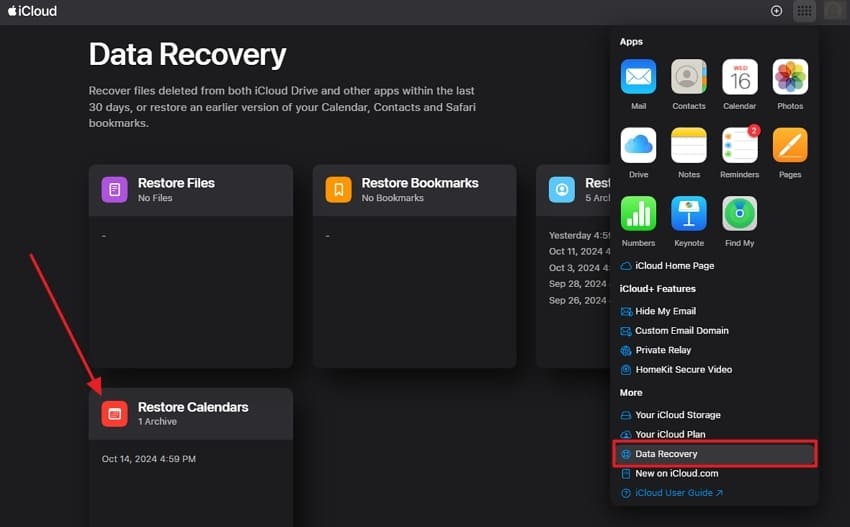
Task: Select the Yesterday contacts archive entry
Action: [x=579, y=235]
